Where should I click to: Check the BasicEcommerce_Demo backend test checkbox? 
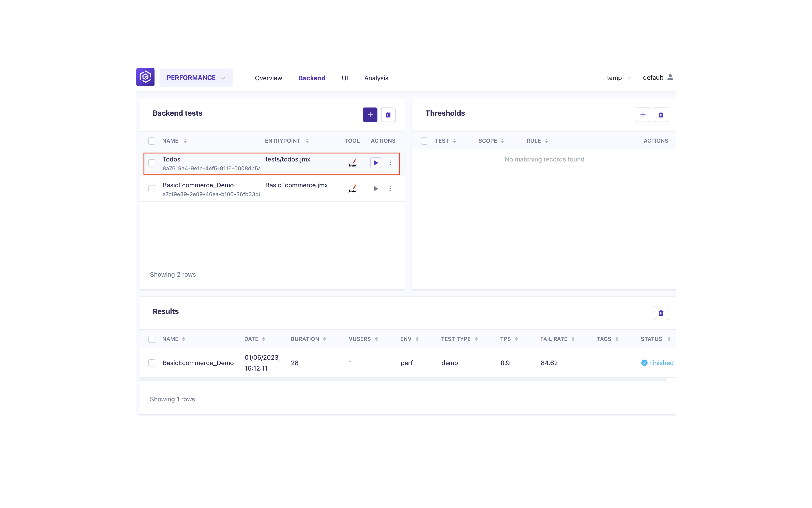click(x=152, y=189)
